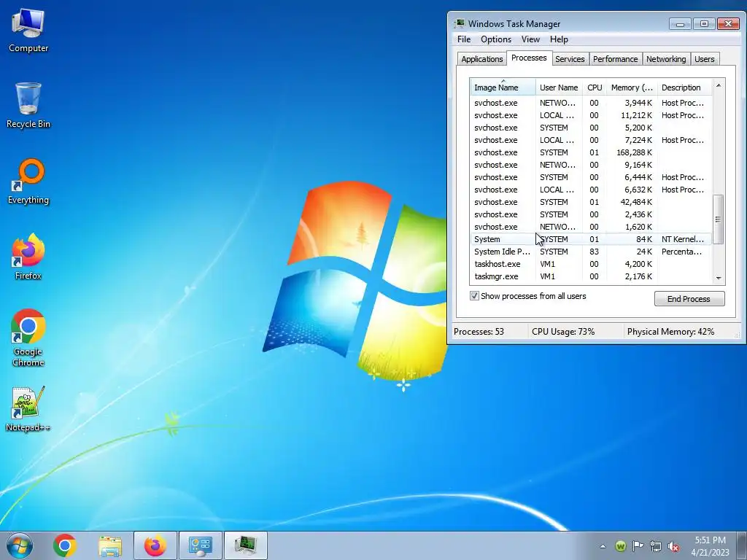Click the Chrome icon in the taskbar
This screenshot has height=560, width=747.
click(x=65, y=545)
